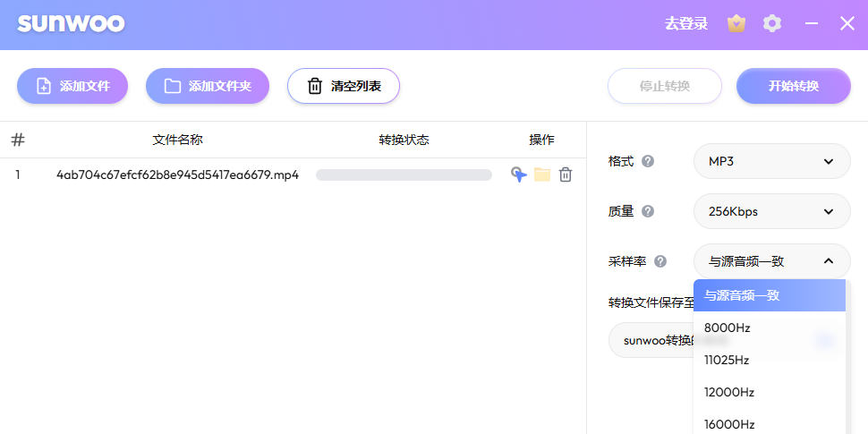Screen dimensions: 868x434
Task: Delete the mp4 file using its trash icon
Action: pos(566,174)
